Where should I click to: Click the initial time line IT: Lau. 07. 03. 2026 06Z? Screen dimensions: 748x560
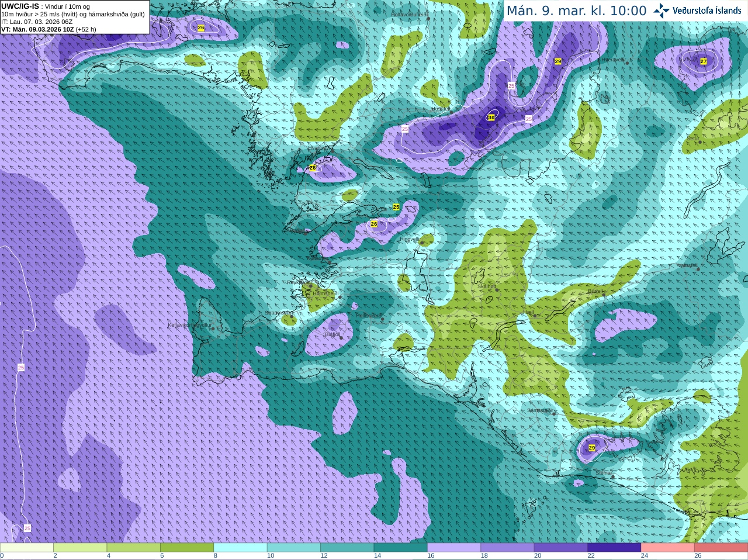click(37, 21)
